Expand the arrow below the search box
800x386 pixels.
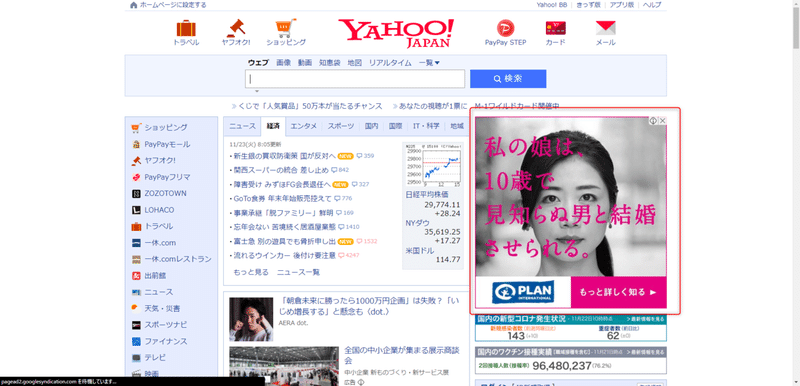[x=257, y=91]
